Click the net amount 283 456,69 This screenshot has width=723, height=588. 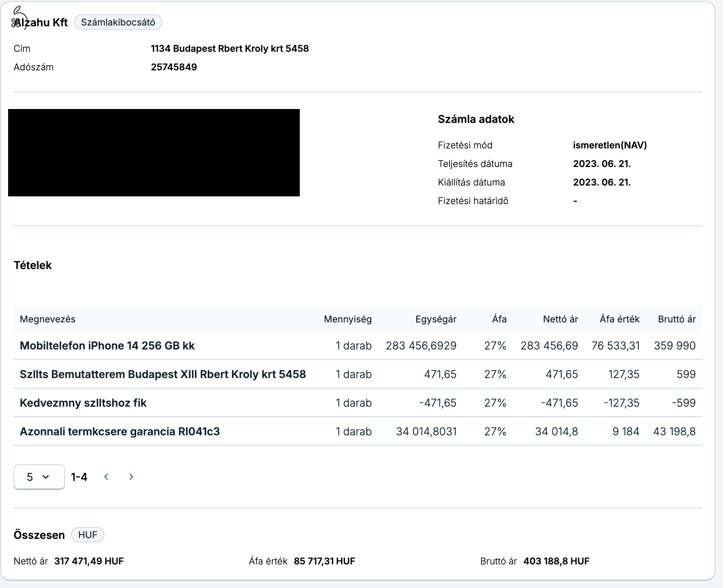pyautogui.click(x=549, y=346)
